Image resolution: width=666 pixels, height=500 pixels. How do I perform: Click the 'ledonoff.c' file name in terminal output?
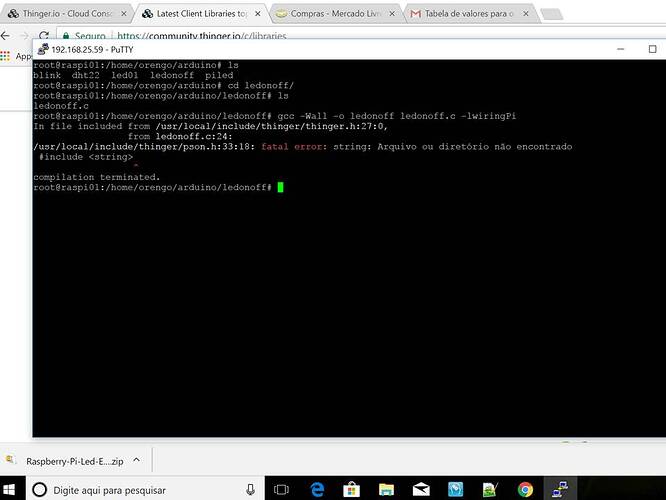pos(61,106)
